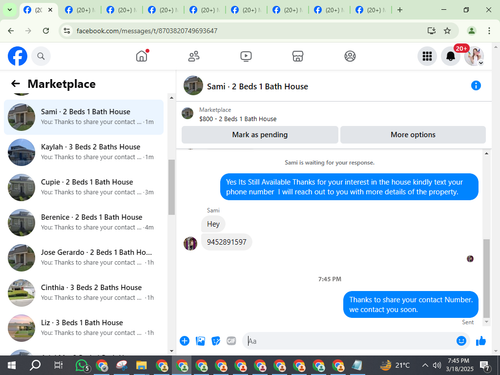This screenshot has height=375, width=500.
Task: Attach a photo with the image icon
Action: (200, 341)
